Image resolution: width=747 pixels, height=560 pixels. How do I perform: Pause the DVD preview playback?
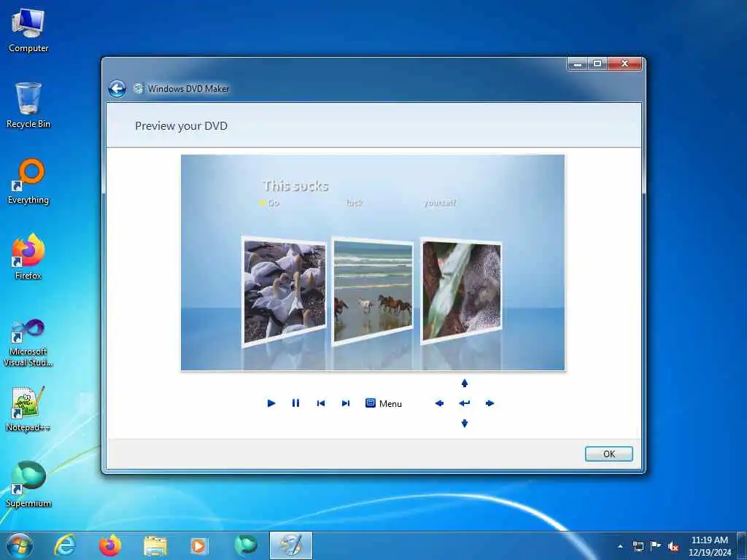[x=296, y=403]
